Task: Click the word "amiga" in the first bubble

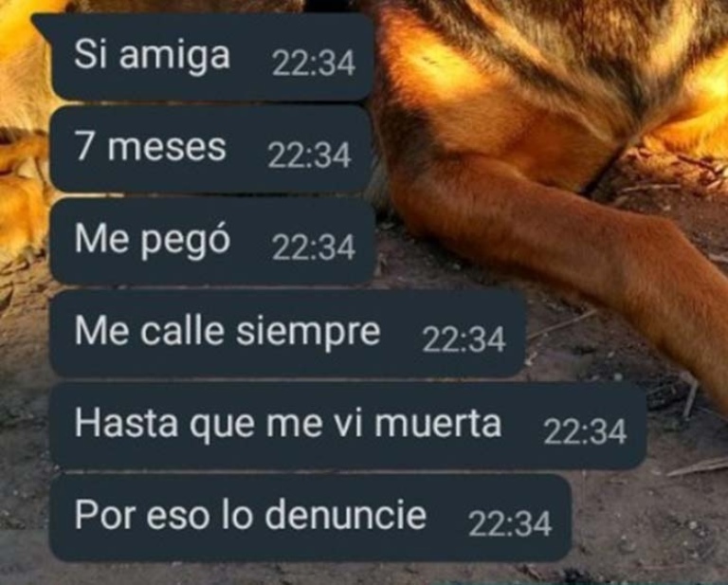Action: tap(174, 57)
